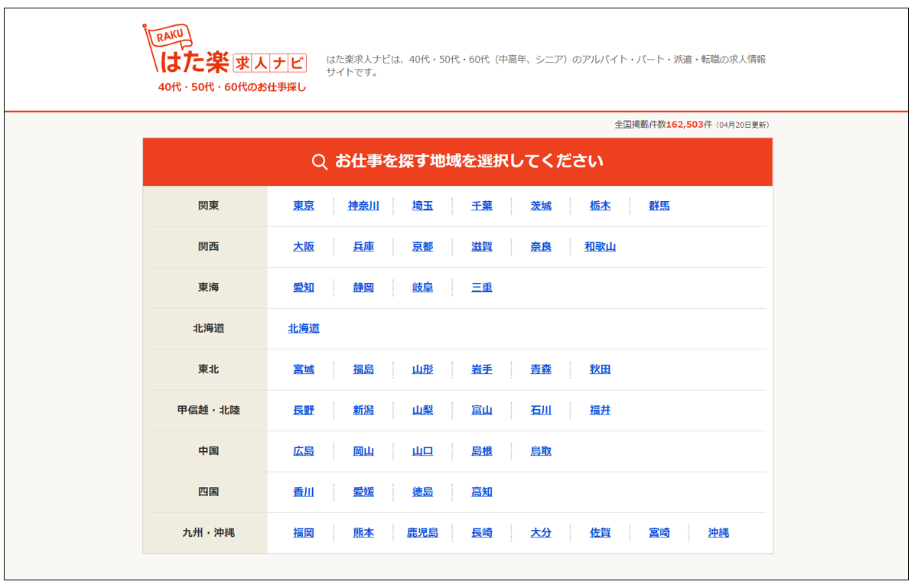This screenshot has height=588, width=918.
Task: Select the 東京 prefecture link
Action: coord(304,206)
